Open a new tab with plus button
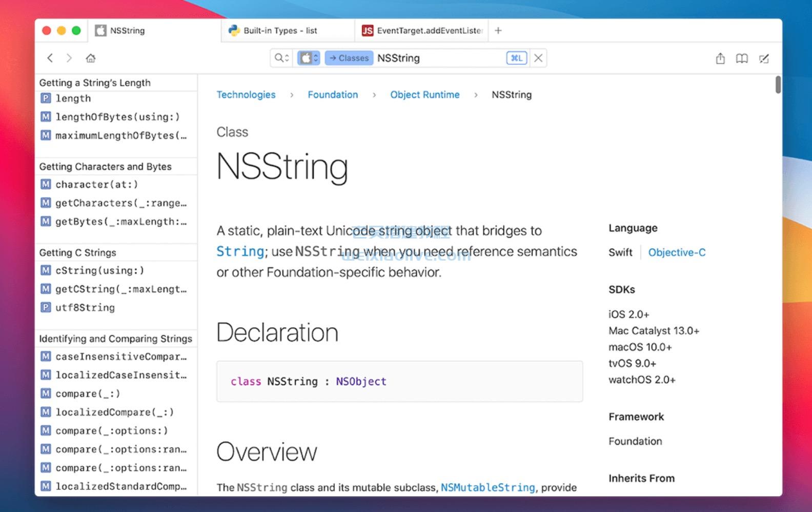Screen dimensions: 812x512 (498, 31)
